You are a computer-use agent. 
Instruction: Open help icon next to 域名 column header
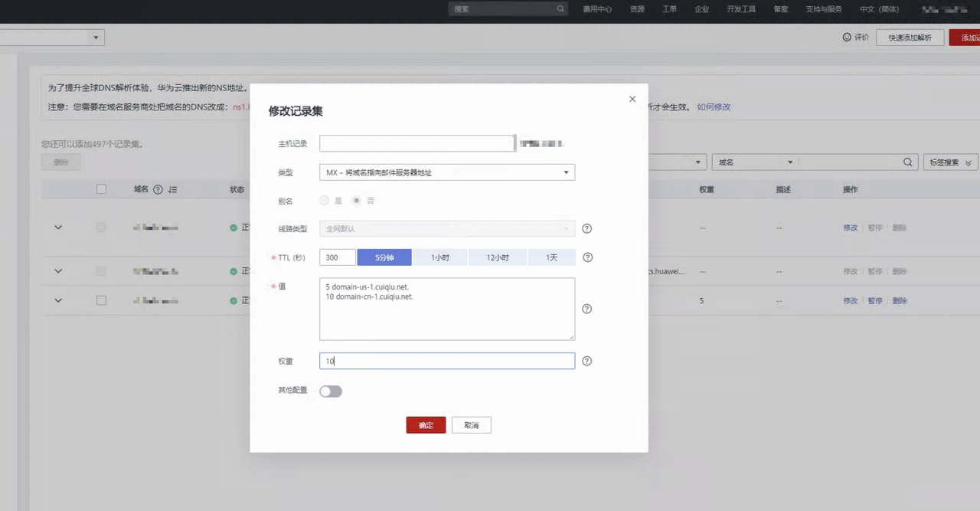point(158,189)
